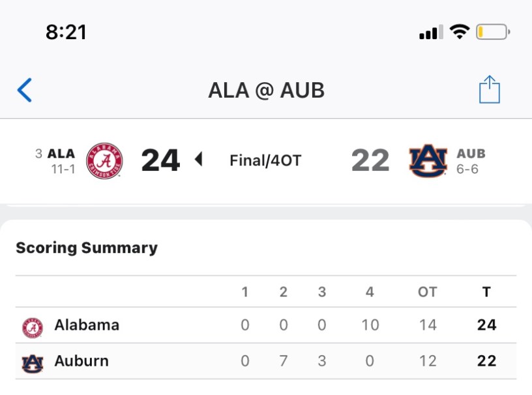Tap the battery indicator icon
This screenshot has height=395, width=532.
(x=492, y=32)
